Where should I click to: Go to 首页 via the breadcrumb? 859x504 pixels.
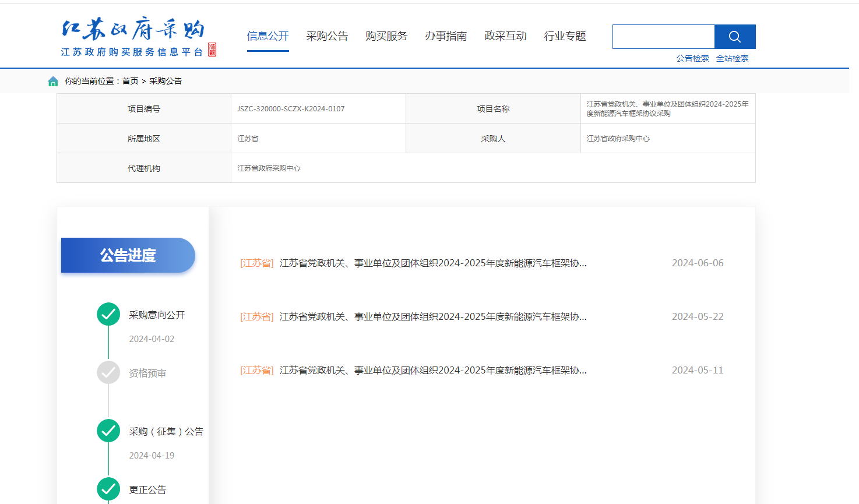click(130, 81)
